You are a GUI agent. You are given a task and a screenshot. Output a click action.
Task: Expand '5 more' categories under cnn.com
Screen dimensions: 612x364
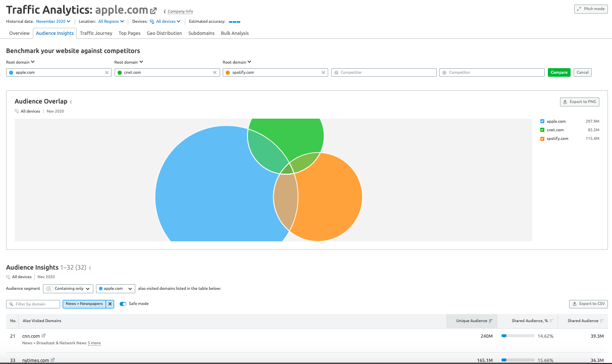pos(94,343)
